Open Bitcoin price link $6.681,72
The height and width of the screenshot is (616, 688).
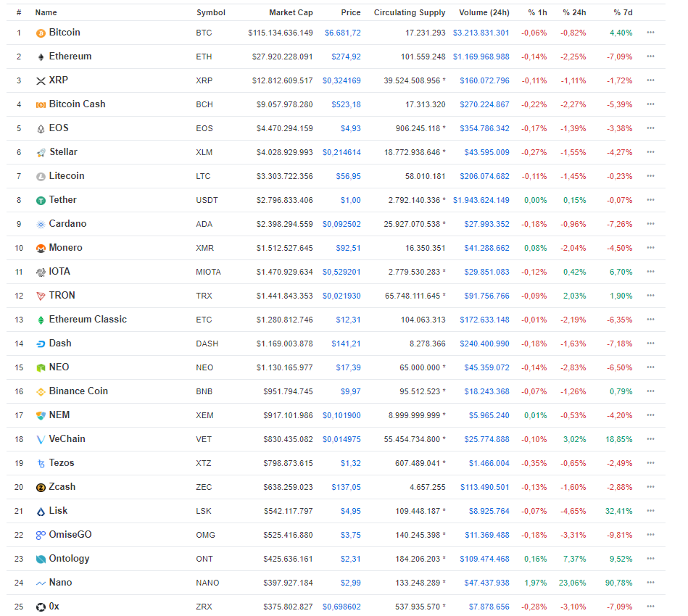343,33
